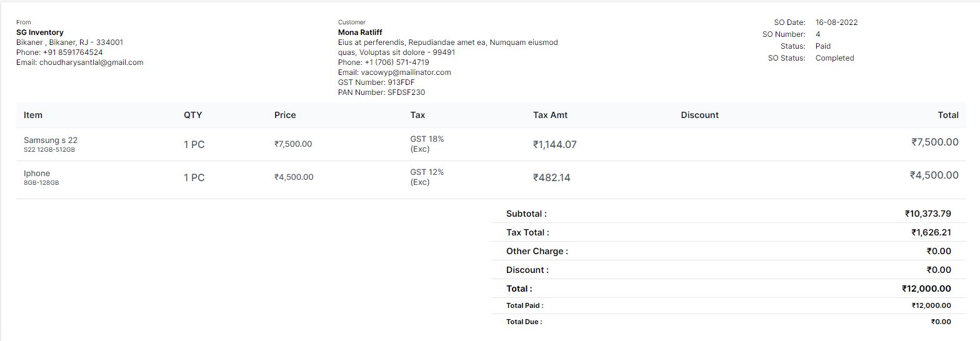Click the Subtotal value ₹10,373.79
980x341 pixels.
(927, 214)
